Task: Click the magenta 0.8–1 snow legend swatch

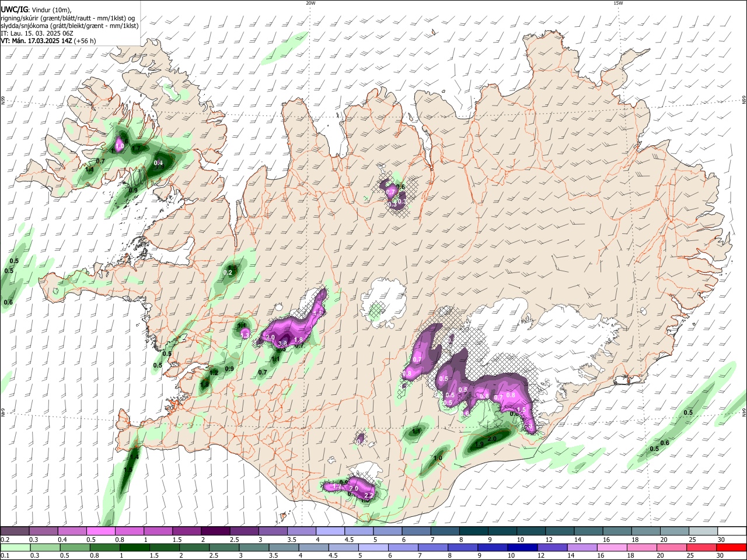Action: (x=129, y=531)
